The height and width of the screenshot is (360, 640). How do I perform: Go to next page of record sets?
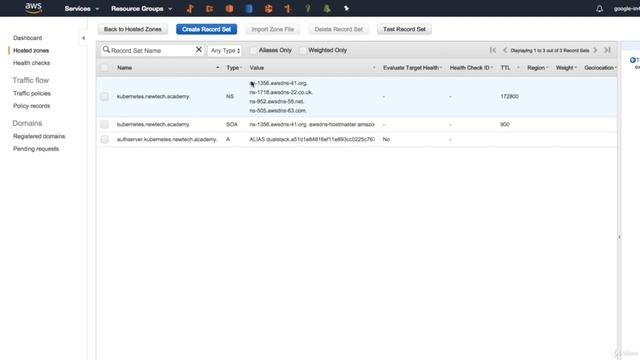click(595, 50)
